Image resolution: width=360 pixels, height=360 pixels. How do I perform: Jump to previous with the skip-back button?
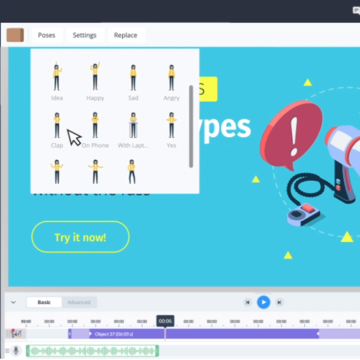248,302
